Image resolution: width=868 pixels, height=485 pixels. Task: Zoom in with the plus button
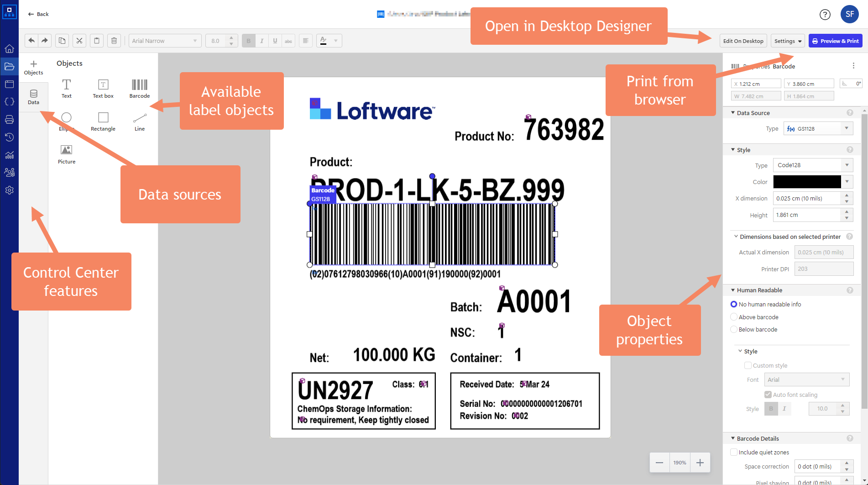700,463
